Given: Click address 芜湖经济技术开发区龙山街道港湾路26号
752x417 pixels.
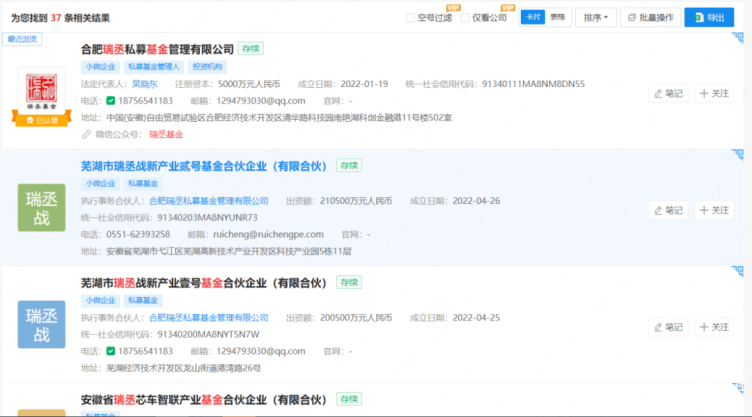Looking at the screenshot, I should point(183,368).
